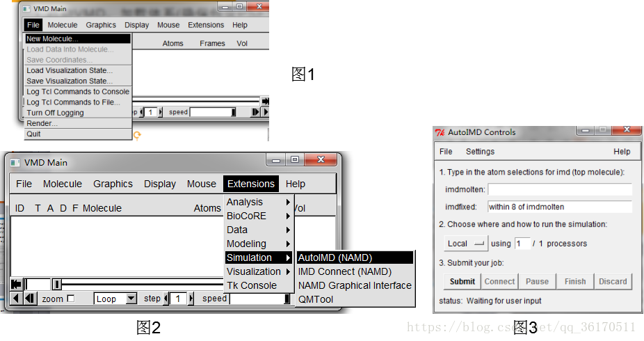Click the imdfixed input field
The height and width of the screenshot is (341, 644).
click(x=560, y=207)
